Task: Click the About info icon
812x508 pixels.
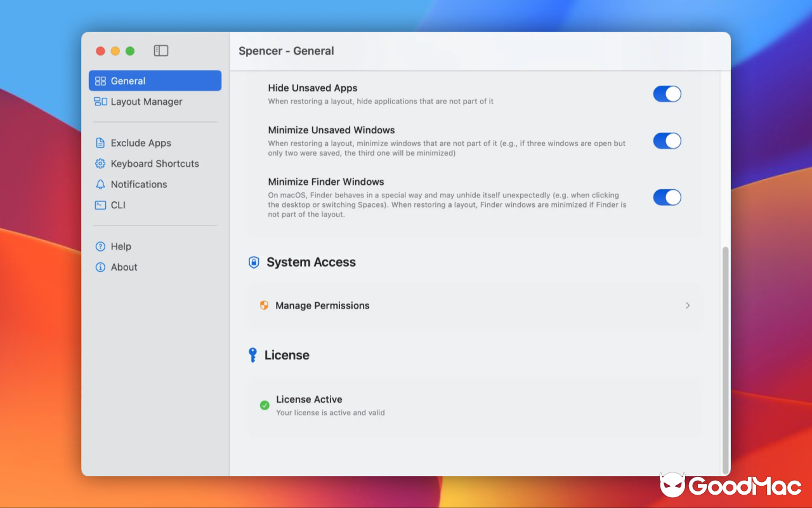Action: [100, 267]
